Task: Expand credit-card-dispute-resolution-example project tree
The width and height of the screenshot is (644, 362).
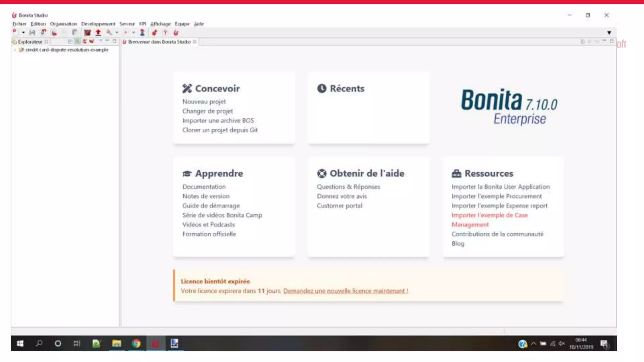Action: tap(15, 50)
